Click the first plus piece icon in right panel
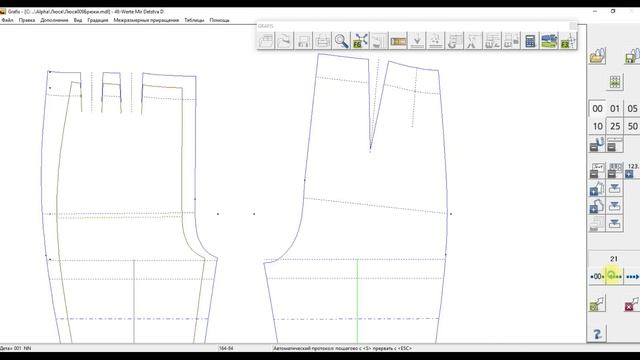This screenshot has width=640, height=360. [x=597, y=189]
